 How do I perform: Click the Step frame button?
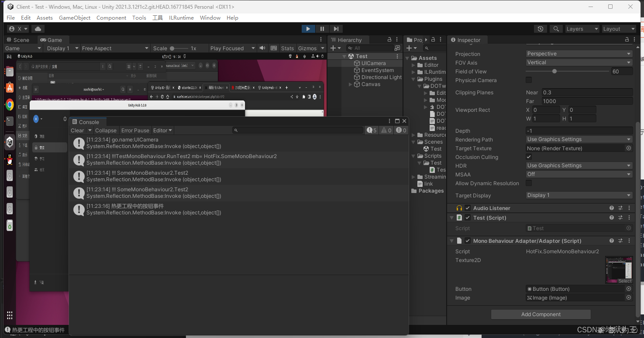pyautogui.click(x=336, y=29)
